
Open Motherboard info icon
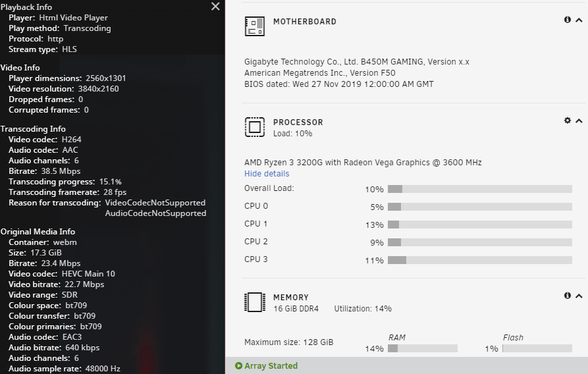(x=568, y=20)
